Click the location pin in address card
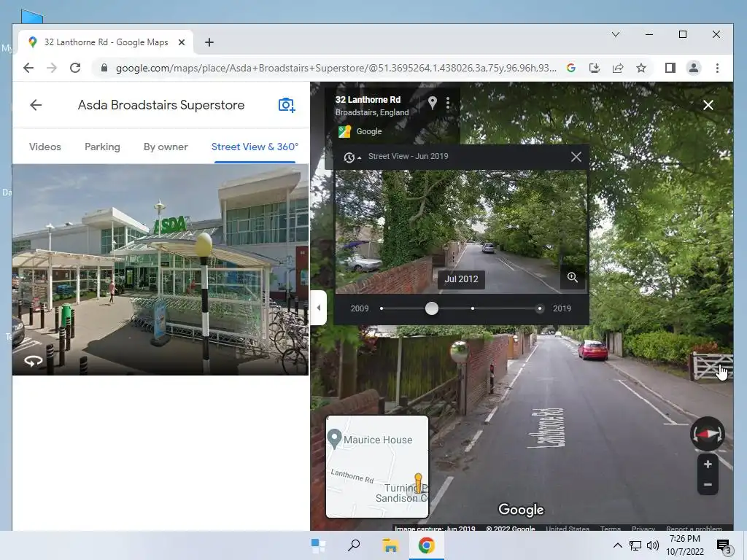747x560 pixels. click(x=432, y=102)
